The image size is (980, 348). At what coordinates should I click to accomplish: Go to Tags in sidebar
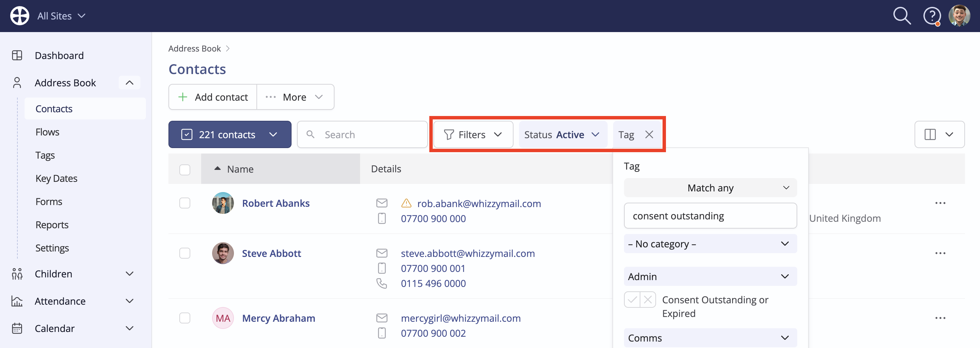pos(45,155)
